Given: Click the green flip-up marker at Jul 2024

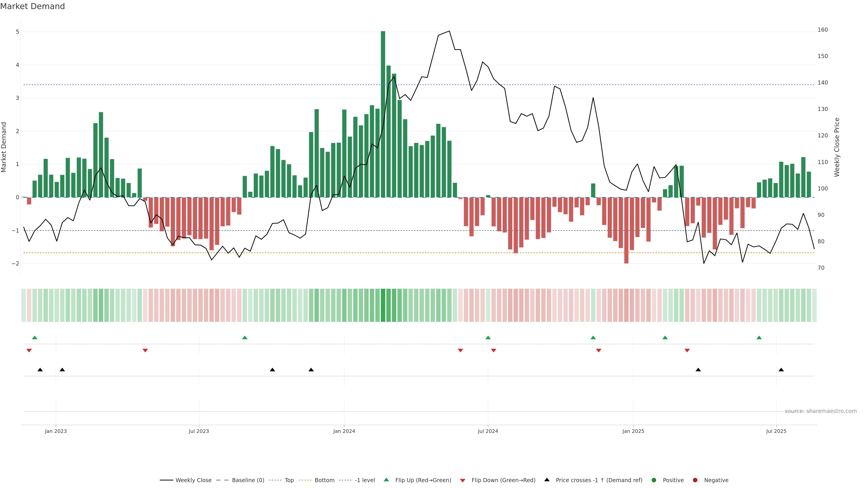Looking at the screenshot, I should tap(488, 338).
